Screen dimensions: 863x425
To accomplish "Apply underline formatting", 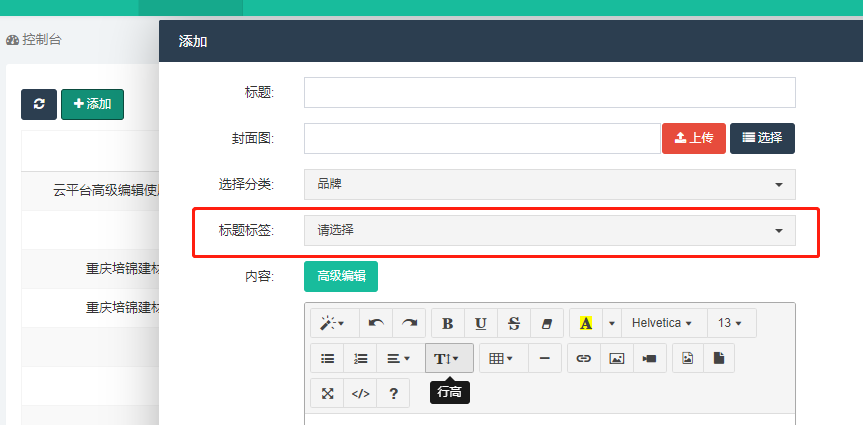I will [481, 323].
